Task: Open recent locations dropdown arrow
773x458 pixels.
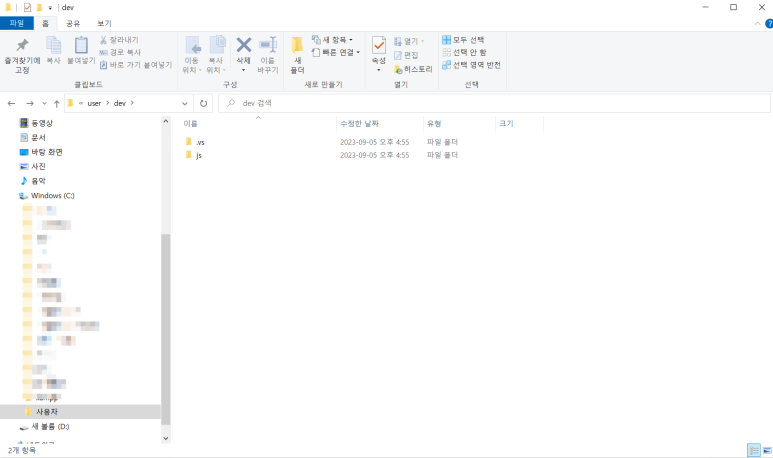Action: [44, 104]
